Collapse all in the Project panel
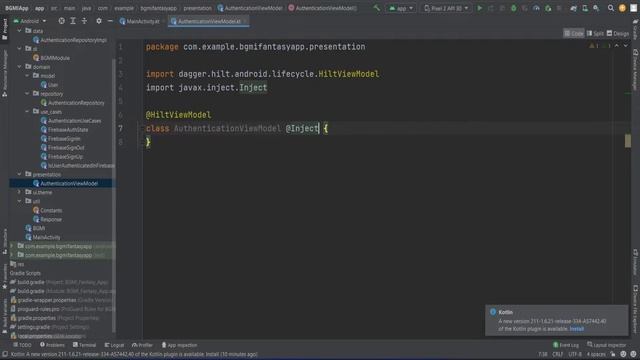 84,21
